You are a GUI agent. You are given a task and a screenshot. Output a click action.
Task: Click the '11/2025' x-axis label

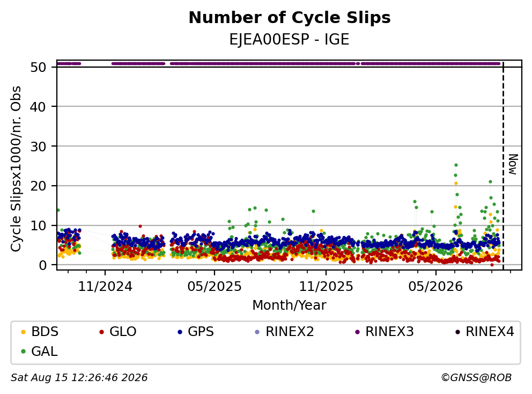pos(326,287)
